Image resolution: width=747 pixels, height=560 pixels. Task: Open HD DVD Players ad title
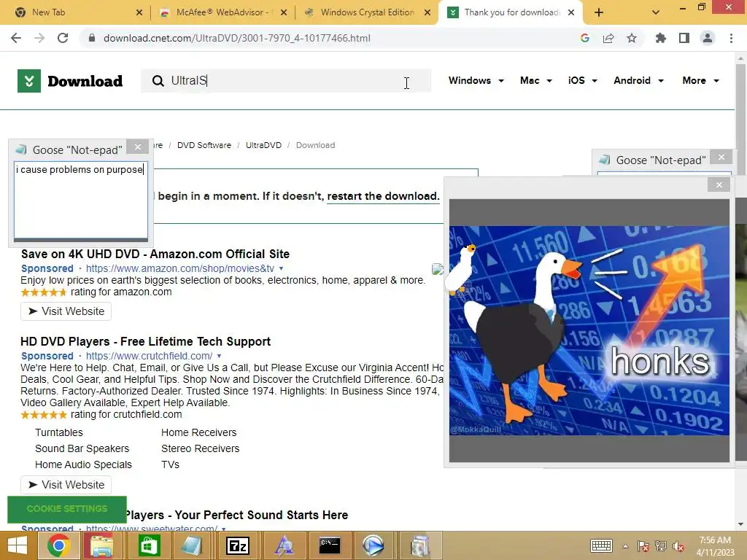click(145, 341)
